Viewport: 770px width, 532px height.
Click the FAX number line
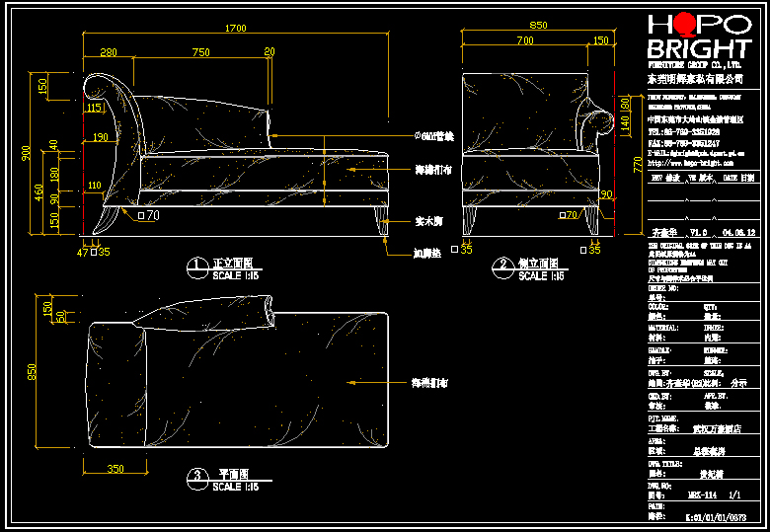tap(683, 143)
